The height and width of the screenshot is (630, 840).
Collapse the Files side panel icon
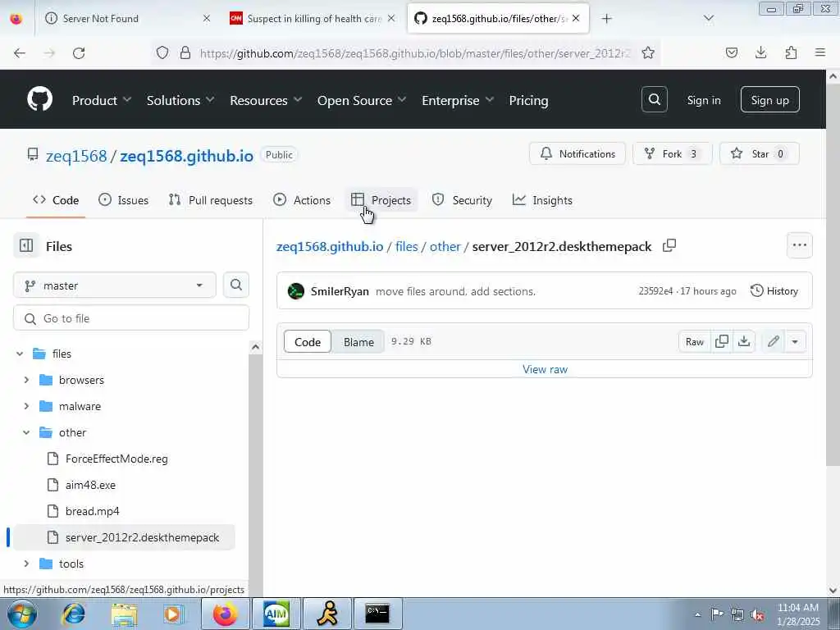[x=25, y=246]
